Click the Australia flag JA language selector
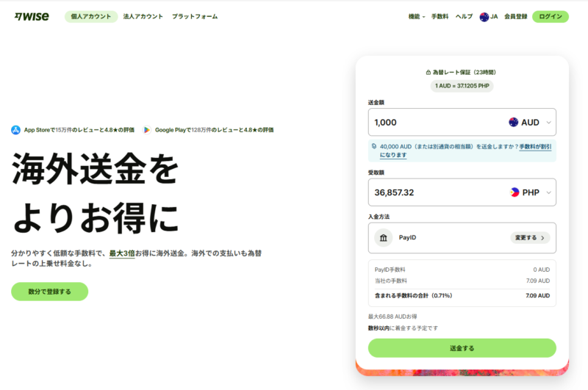 click(x=489, y=16)
